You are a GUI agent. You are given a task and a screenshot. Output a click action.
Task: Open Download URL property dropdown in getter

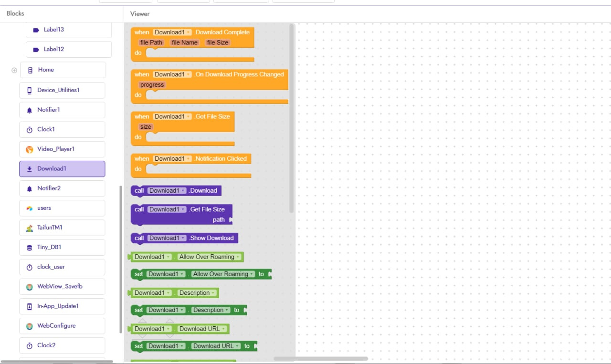click(x=203, y=329)
